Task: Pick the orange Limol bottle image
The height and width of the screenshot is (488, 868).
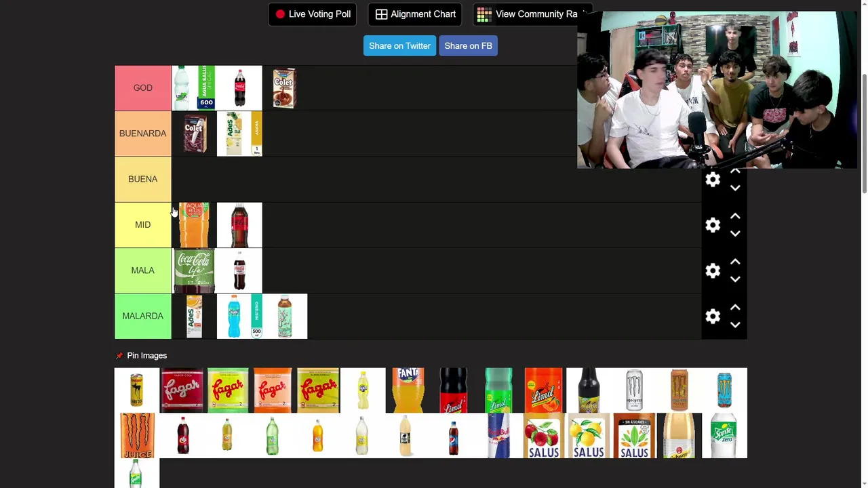Action: pos(543,390)
